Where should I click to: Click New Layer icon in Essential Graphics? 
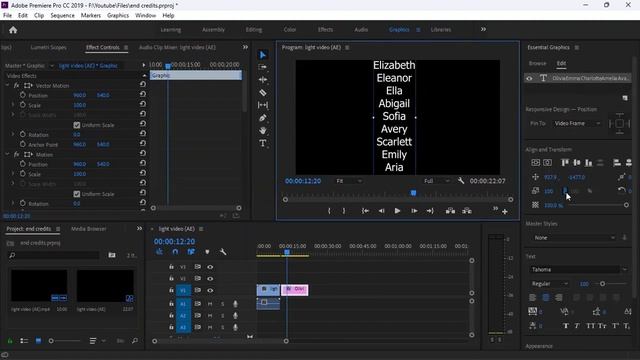coord(625,98)
